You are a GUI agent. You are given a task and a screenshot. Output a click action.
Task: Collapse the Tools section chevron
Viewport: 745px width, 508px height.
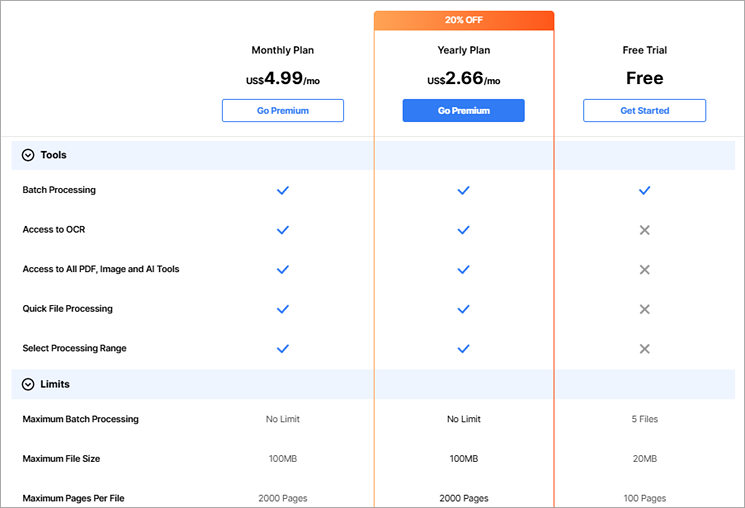[x=28, y=155]
